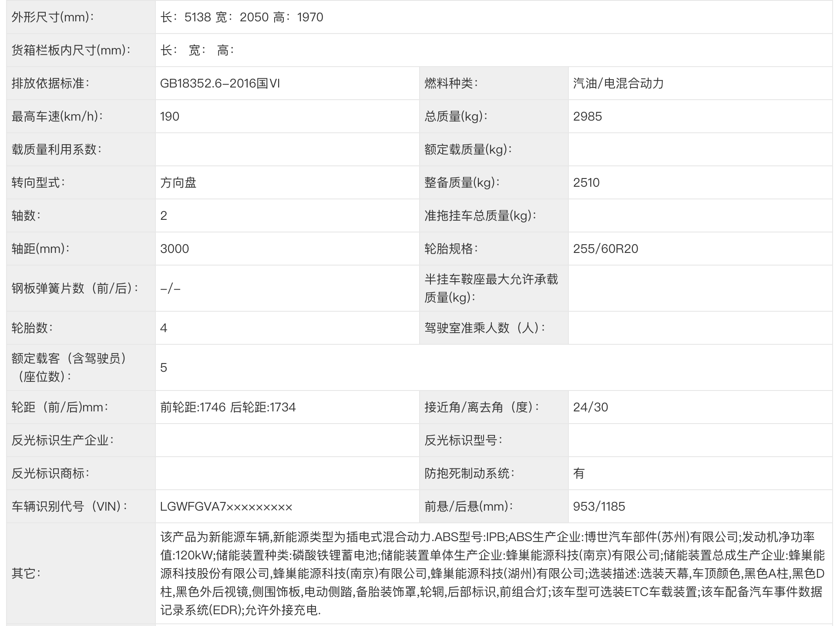Click the 外形尺寸(mm) label cell
This screenshot has height=626, width=840.
[53, 17]
